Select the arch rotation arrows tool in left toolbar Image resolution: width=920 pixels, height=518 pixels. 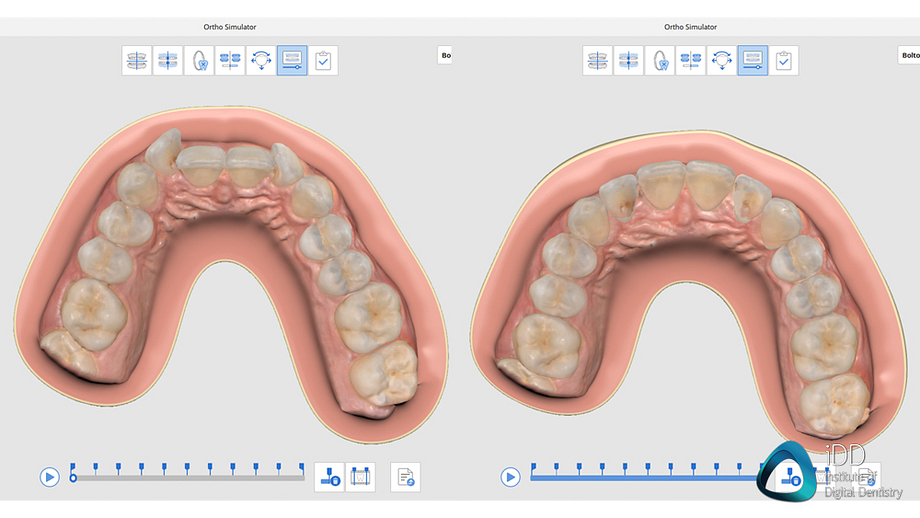point(261,61)
